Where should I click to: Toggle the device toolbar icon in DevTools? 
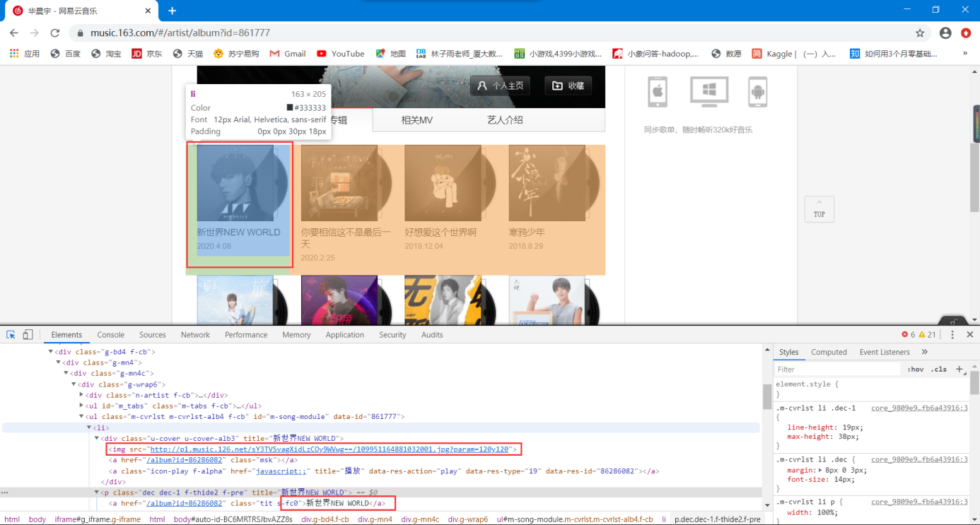click(x=28, y=334)
